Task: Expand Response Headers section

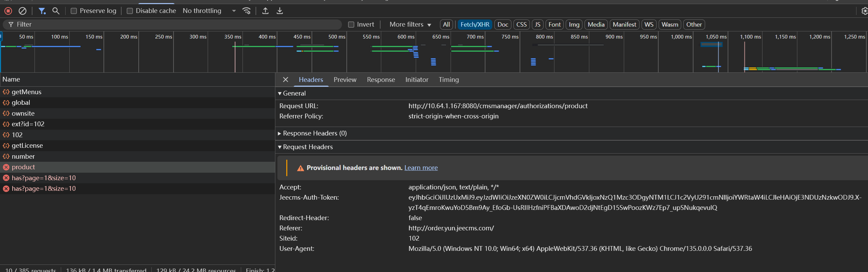Action: point(314,133)
